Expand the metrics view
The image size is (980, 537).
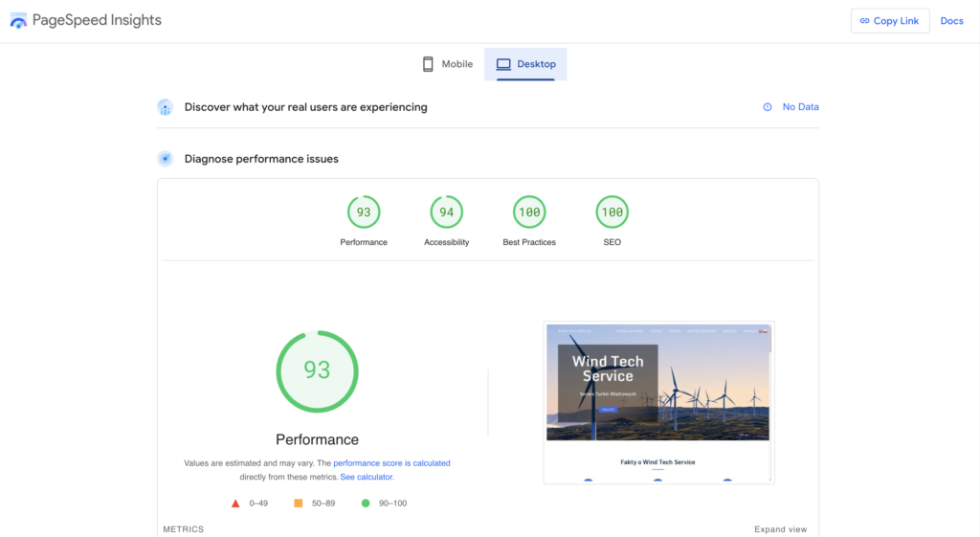(x=780, y=529)
